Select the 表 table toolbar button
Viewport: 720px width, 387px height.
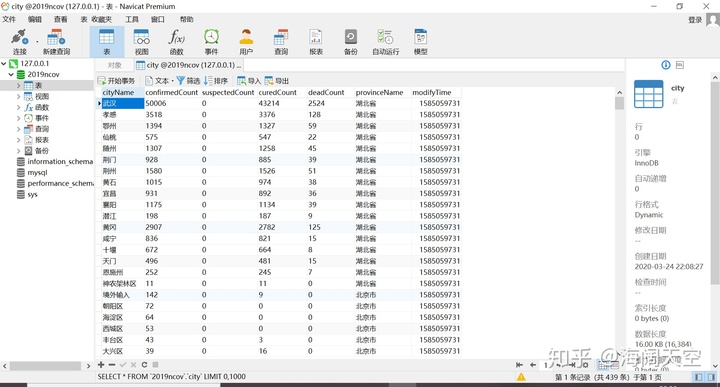(x=107, y=42)
